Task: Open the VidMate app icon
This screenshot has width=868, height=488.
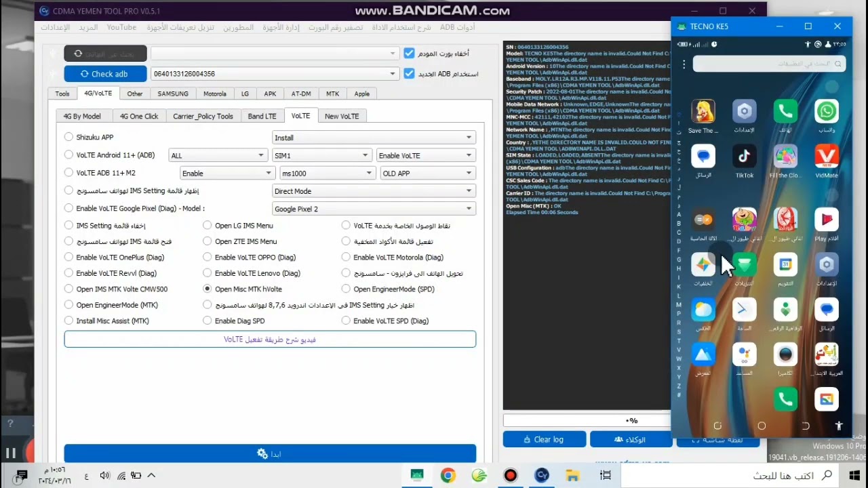Action: tap(827, 157)
